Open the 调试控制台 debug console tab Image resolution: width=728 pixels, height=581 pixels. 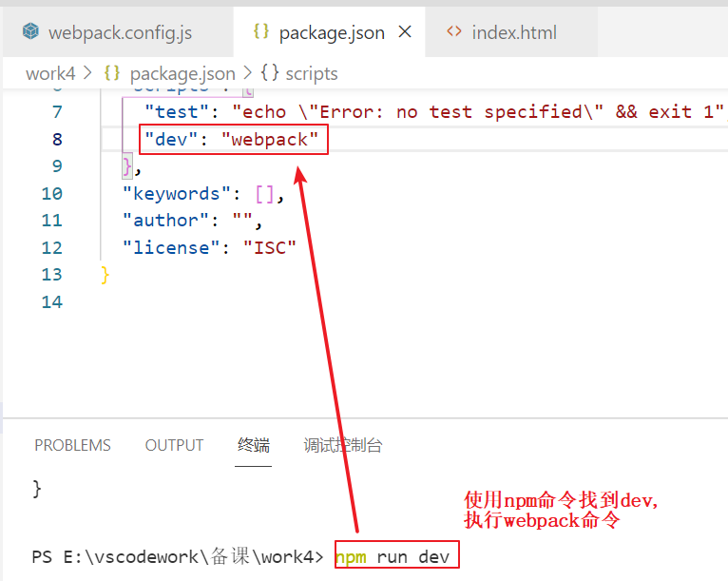pos(342,445)
